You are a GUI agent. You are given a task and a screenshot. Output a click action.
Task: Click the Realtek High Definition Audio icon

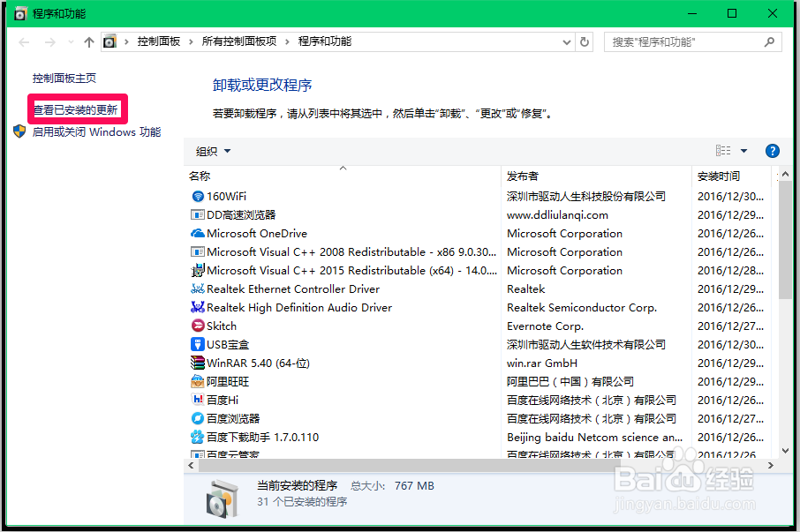click(x=198, y=307)
